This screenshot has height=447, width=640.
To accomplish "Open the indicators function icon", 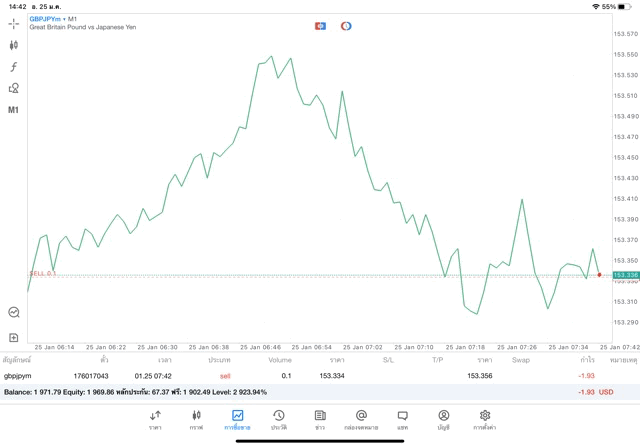I will [14, 67].
